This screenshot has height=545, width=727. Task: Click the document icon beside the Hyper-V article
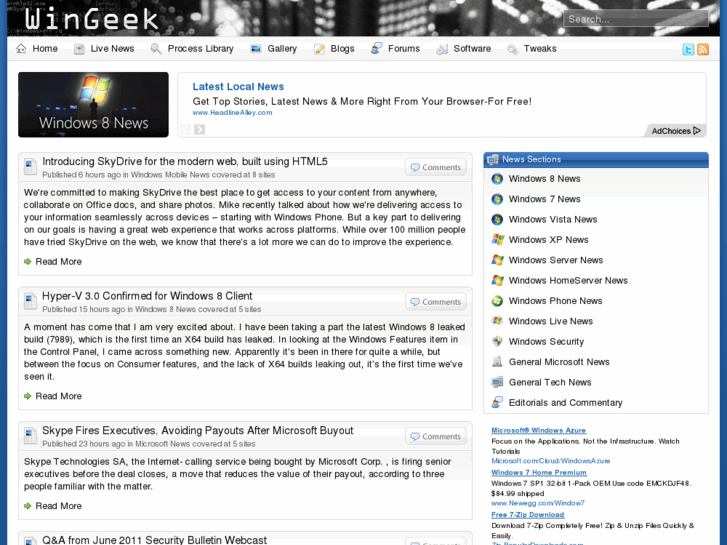tap(30, 301)
